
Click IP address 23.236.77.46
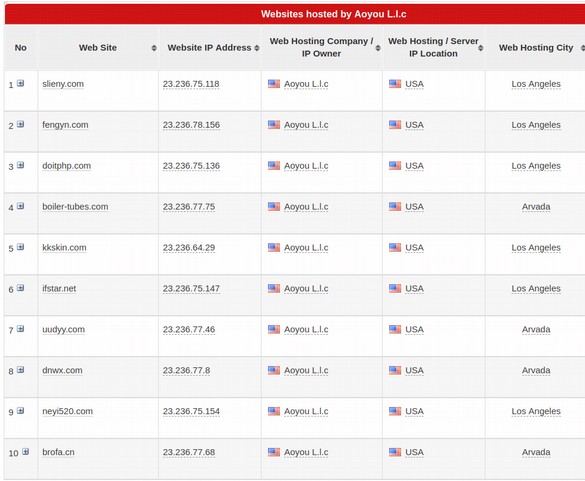coord(189,329)
